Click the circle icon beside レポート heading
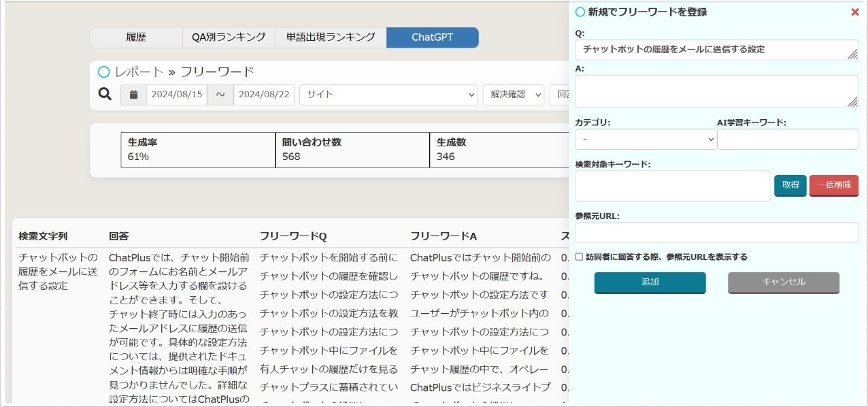 click(103, 71)
